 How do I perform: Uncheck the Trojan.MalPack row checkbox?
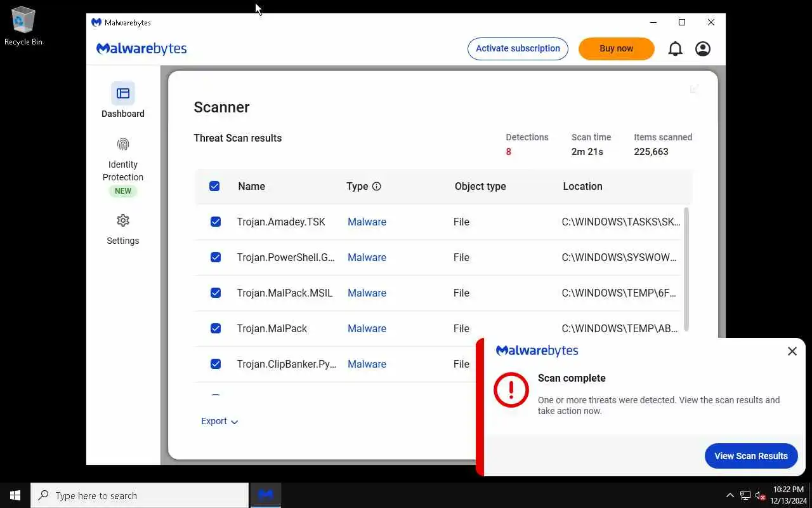click(x=216, y=328)
